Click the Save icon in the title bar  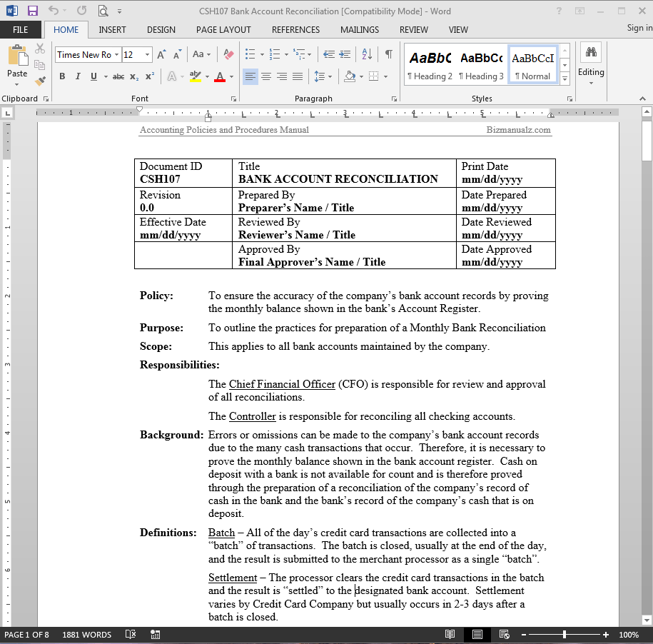[32, 11]
